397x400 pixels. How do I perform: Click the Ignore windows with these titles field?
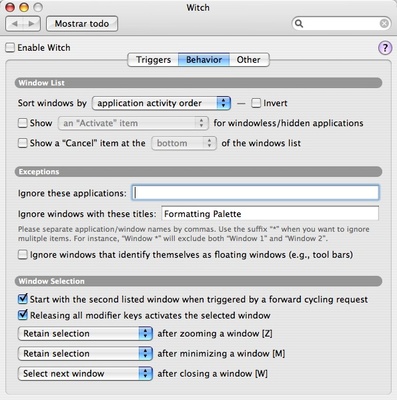270,214
